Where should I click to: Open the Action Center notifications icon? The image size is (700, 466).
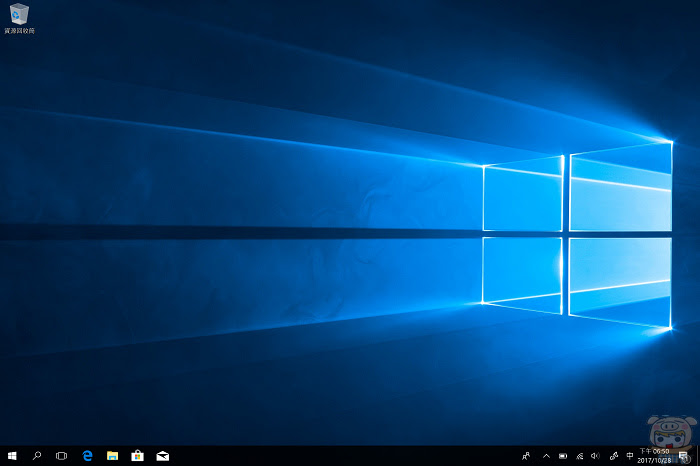pyautogui.click(x=683, y=456)
